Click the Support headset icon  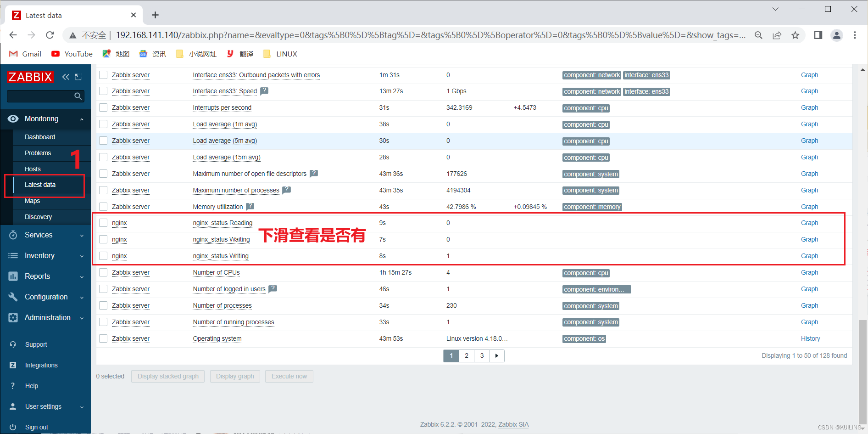(13, 344)
